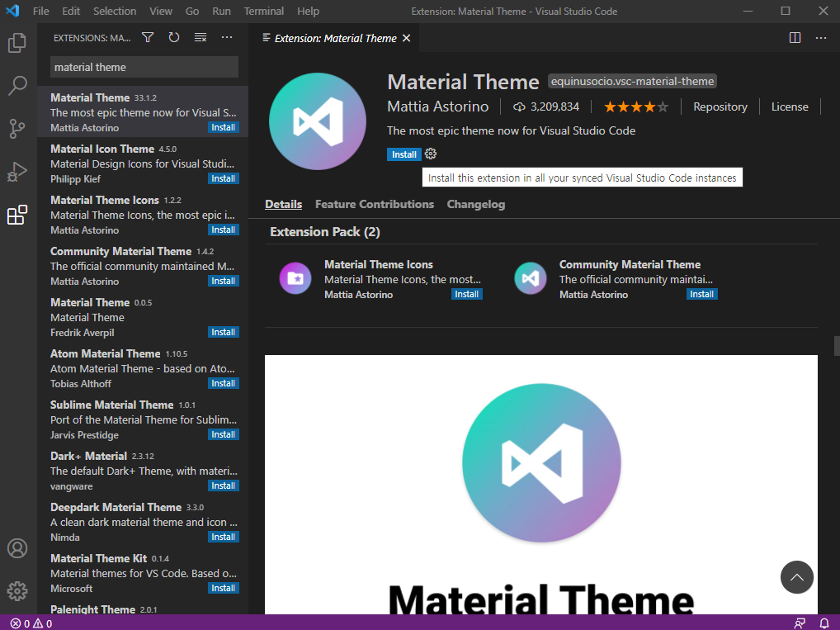Open the Repository link

(720, 107)
